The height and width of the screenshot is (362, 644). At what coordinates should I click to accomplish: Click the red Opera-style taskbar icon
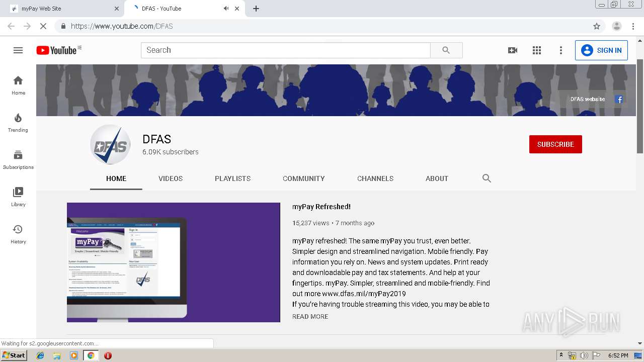[108, 355]
